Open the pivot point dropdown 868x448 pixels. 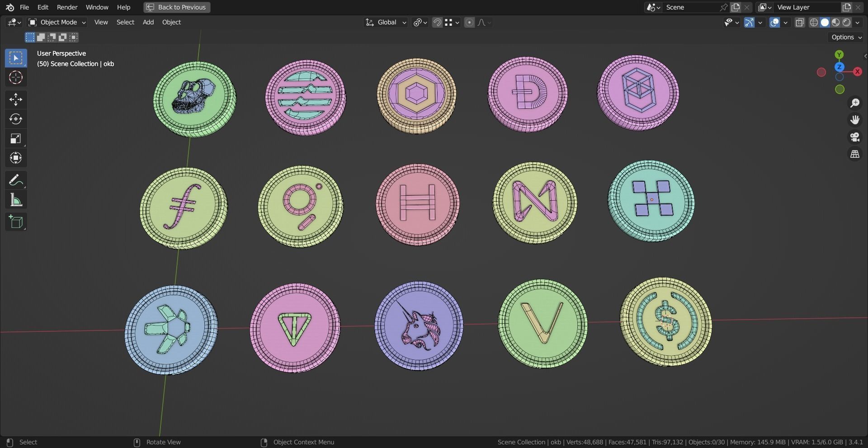420,22
